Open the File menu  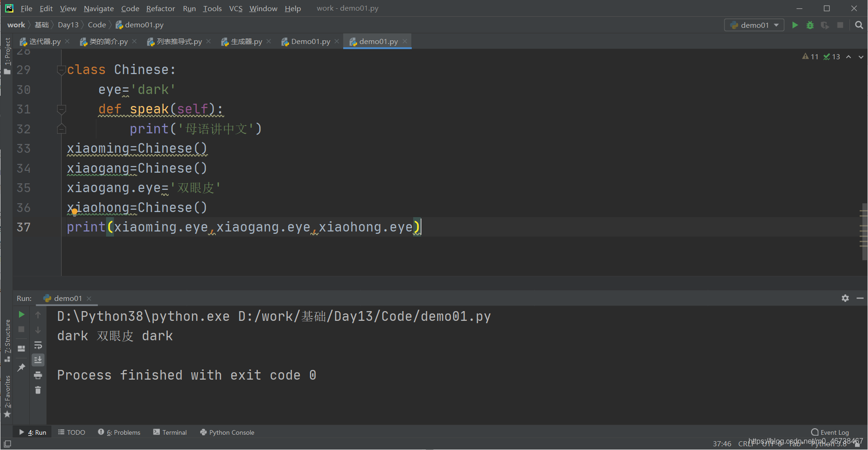26,8
